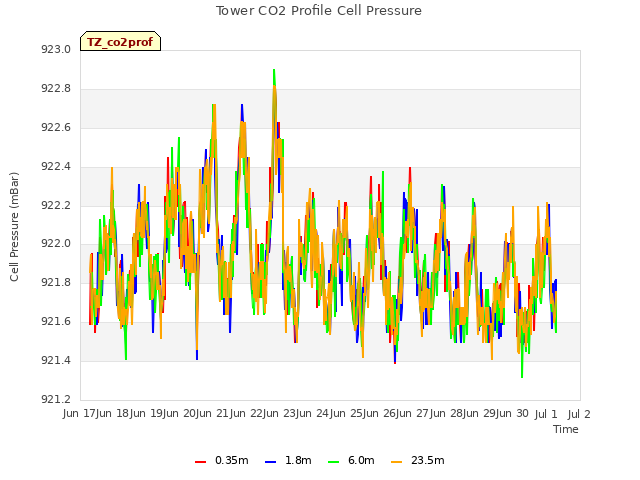Viewport: 640px width, 480px height.
Task: Click the Jun 18 x-axis date label
Action: [114, 414]
